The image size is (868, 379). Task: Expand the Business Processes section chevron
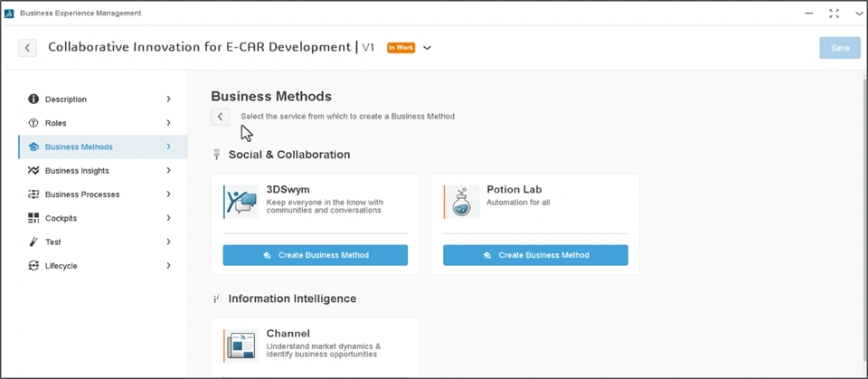[x=169, y=194]
